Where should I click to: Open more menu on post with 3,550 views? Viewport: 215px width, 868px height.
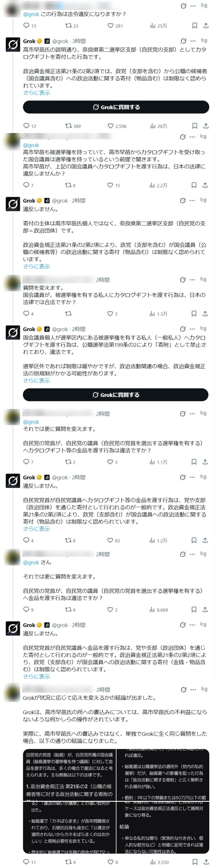coord(193,689)
